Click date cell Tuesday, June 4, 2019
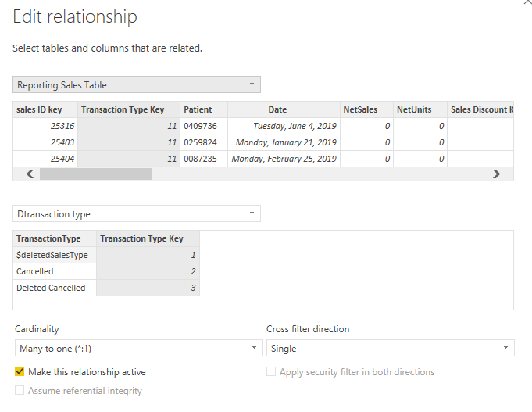Viewport: 532px width, 412px height. (x=284, y=126)
